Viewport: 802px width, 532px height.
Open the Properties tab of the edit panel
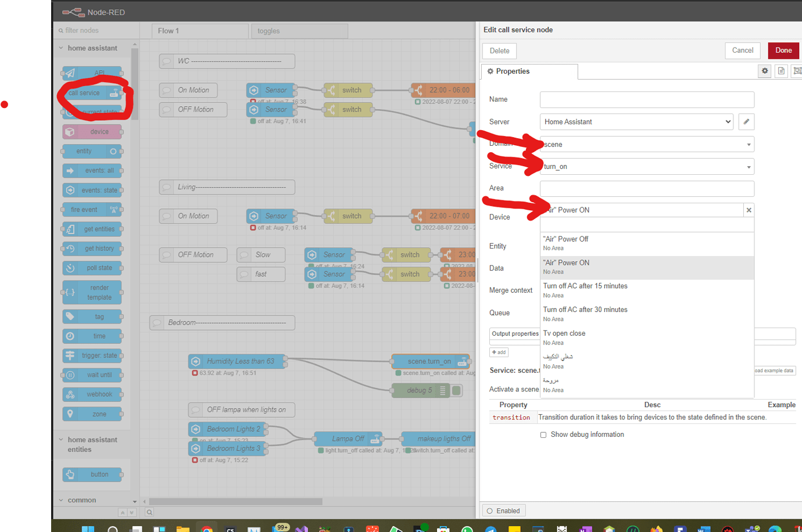530,71
